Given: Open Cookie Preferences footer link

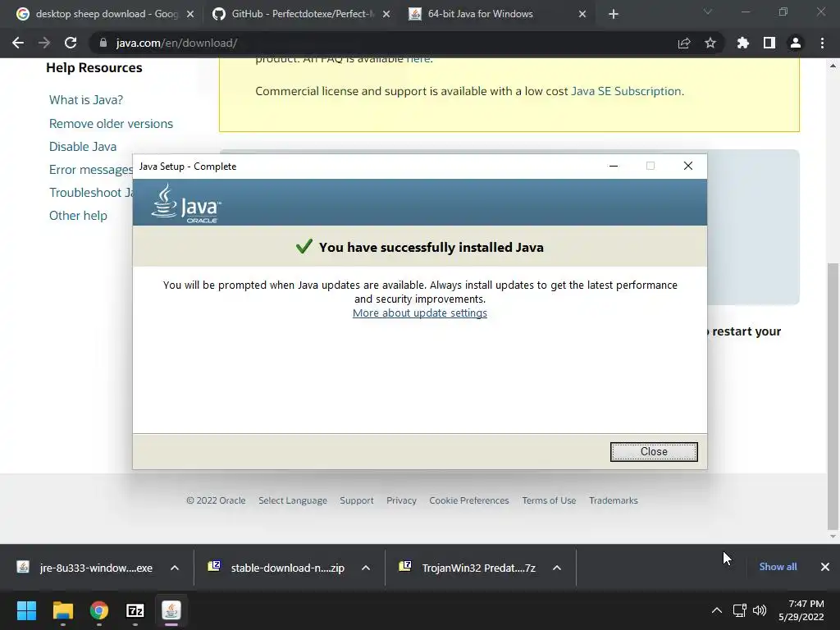Looking at the screenshot, I should 468,500.
